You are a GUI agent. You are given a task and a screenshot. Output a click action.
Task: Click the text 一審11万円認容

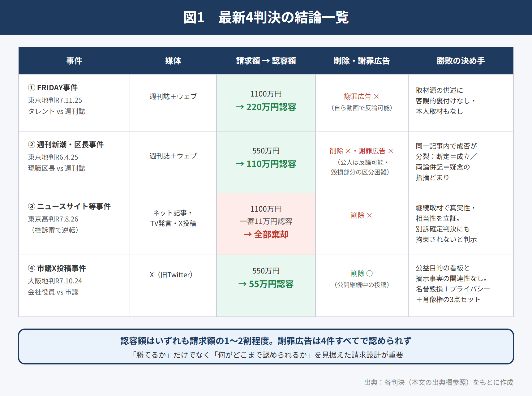(266, 221)
